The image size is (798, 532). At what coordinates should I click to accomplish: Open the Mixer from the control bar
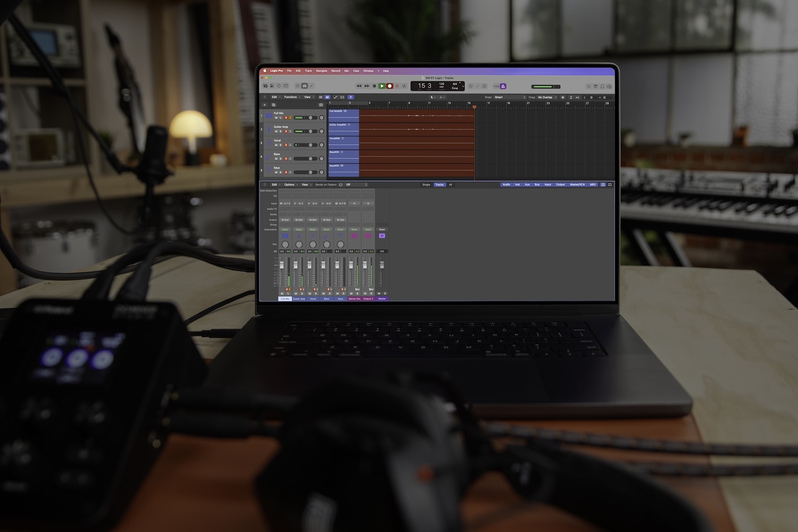[304, 86]
